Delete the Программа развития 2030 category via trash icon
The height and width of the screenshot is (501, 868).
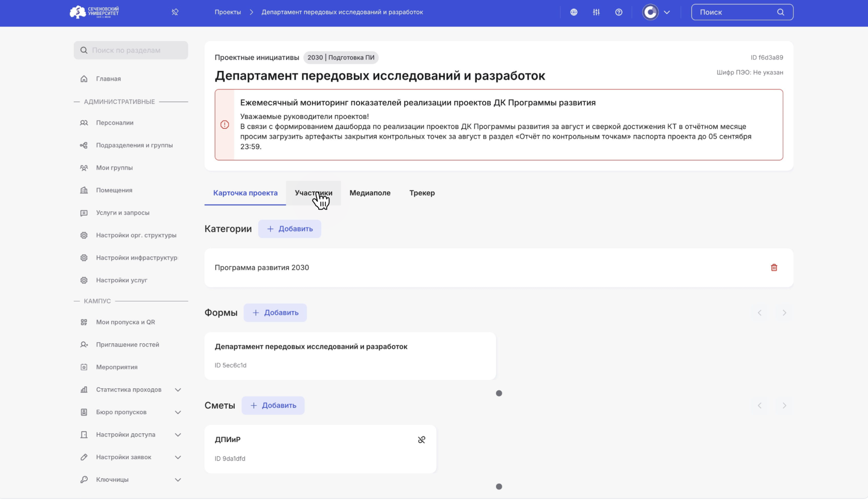point(773,267)
